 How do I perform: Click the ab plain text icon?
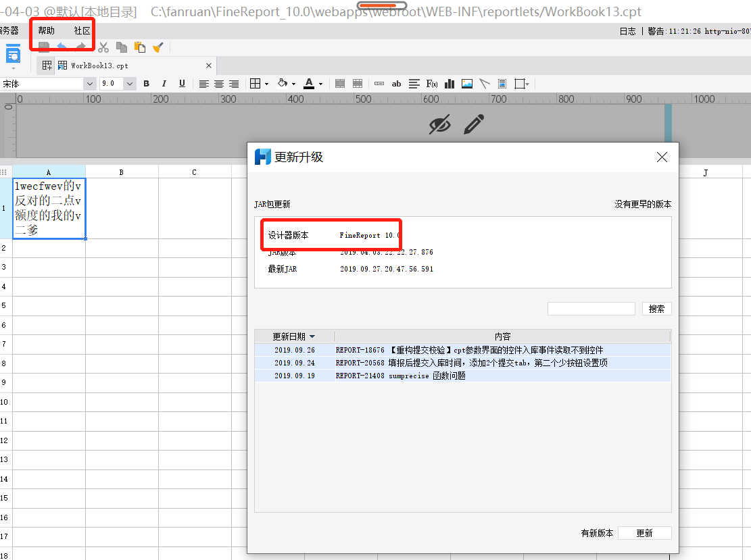tap(396, 84)
